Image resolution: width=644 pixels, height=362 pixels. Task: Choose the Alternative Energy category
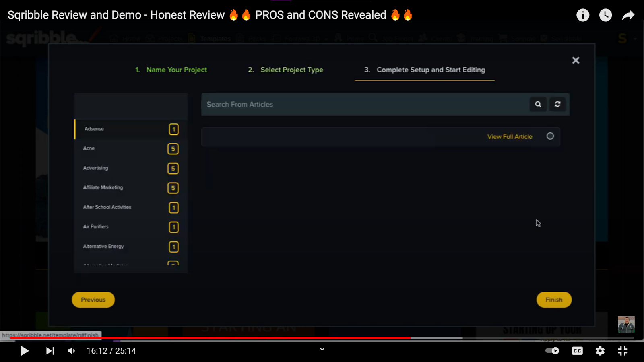coord(131,247)
